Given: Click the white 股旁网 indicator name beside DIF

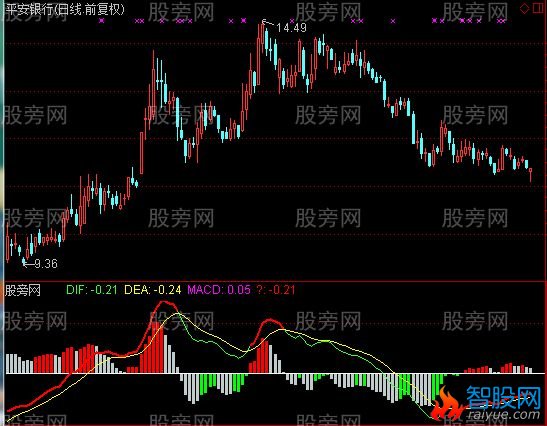Looking at the screenshot, I should pos(22,290).
